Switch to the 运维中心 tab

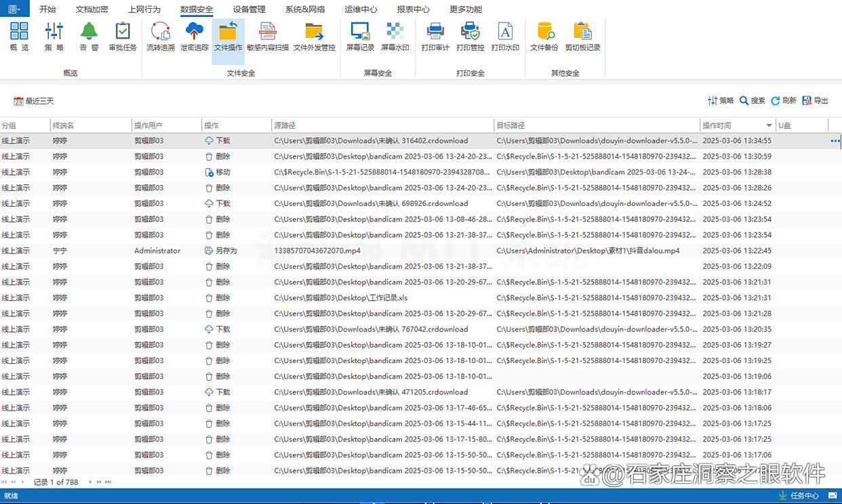pyautogui.click(x=361, y=9)
